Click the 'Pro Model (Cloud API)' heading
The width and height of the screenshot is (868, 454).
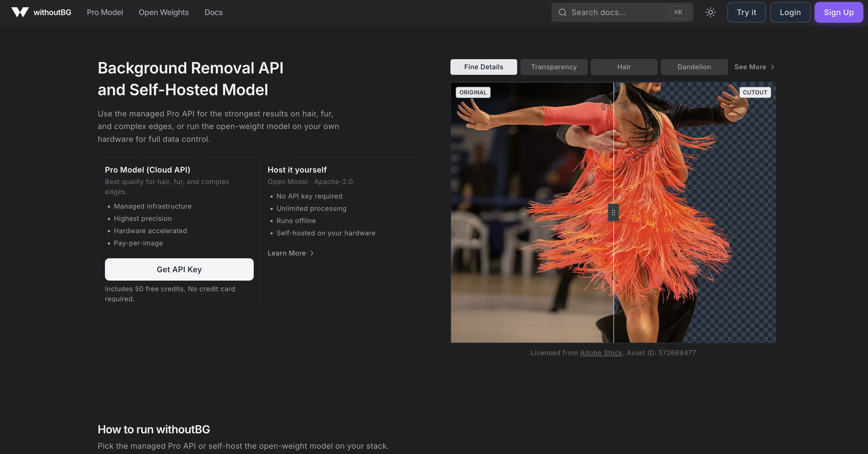coord(148,170)
